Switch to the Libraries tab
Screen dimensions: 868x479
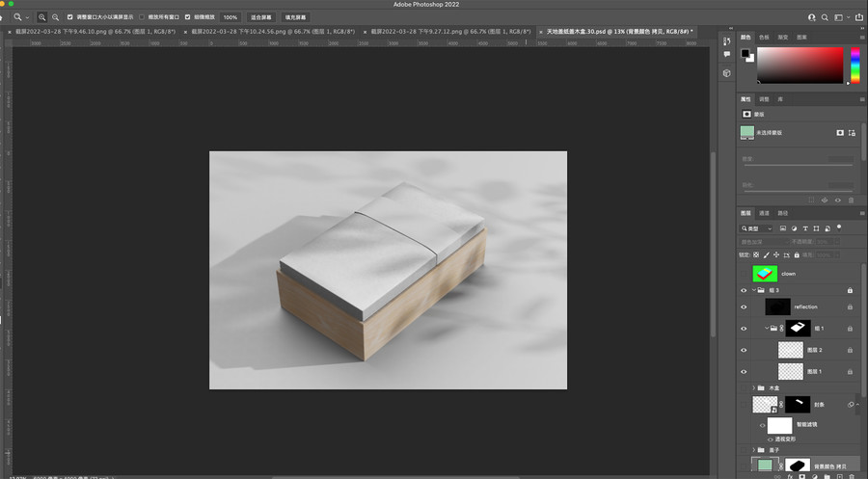tap(780, 99)
